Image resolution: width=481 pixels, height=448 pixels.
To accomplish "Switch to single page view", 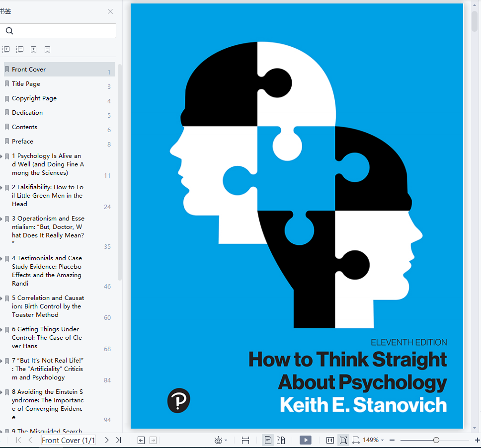I will tap(268, 441).
